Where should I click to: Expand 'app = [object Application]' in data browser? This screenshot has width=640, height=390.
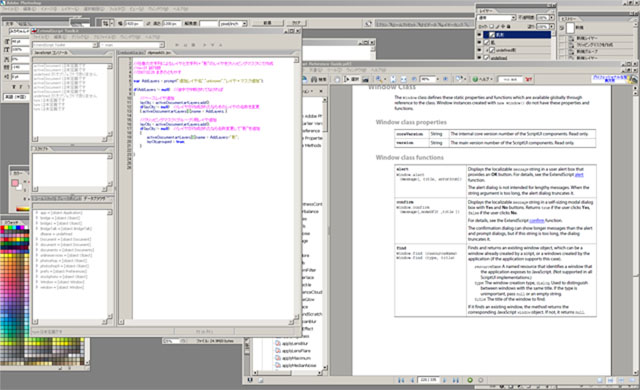(x=37, y=213)
